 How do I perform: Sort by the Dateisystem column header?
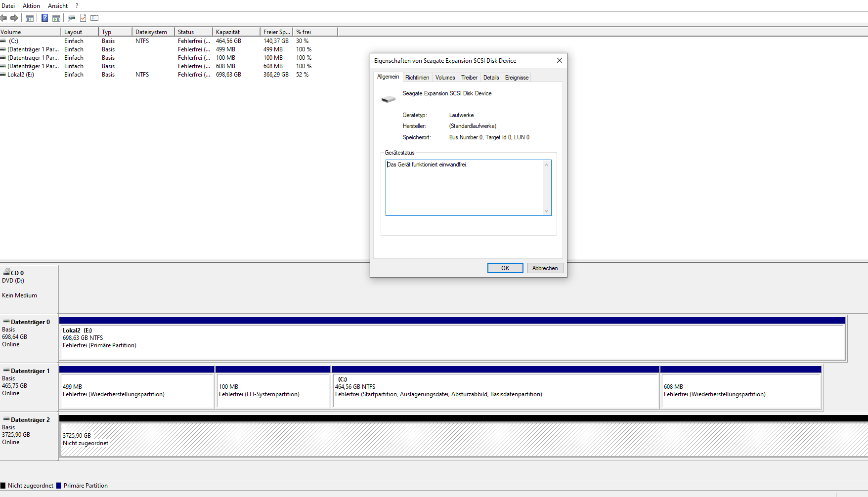point(153,32)
